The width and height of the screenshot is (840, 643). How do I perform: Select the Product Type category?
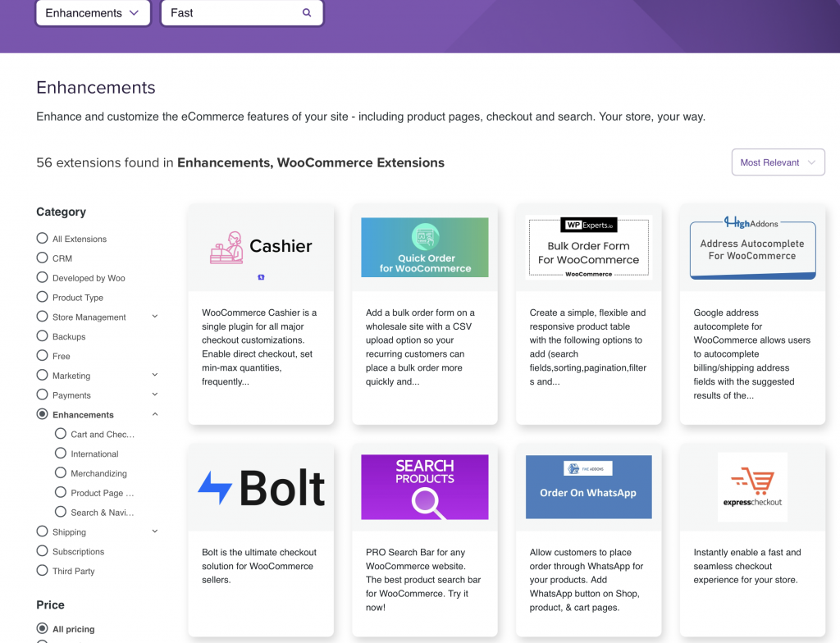click(x=43, y=297)
